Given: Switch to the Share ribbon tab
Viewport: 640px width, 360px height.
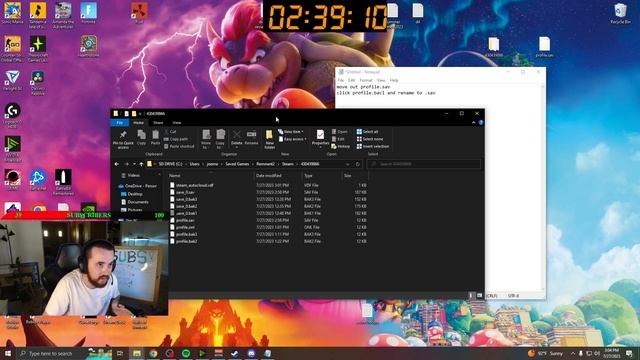Looking at the screenshot, I should pos(158,122).
